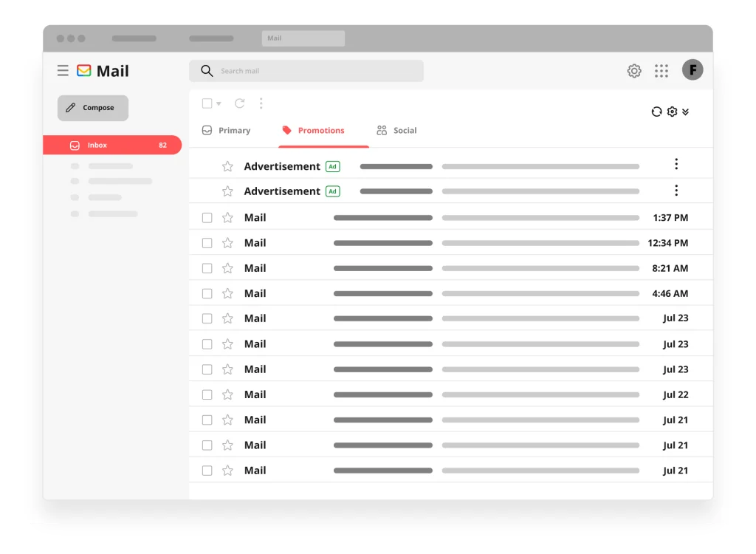
Task: Switch to the Social tab
Action: coord(396,130)
